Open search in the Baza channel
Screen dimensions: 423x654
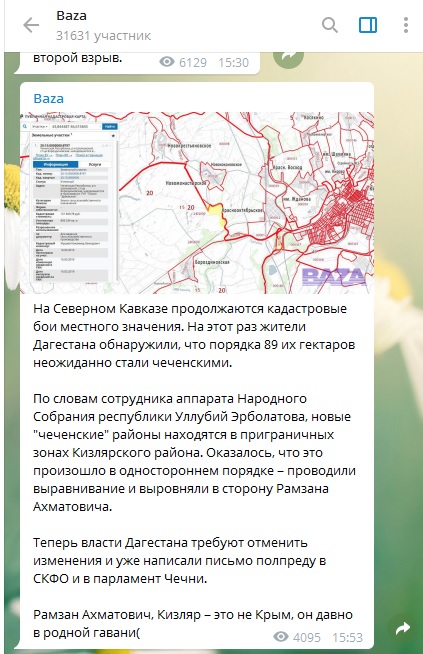click(x=330, y=25)
